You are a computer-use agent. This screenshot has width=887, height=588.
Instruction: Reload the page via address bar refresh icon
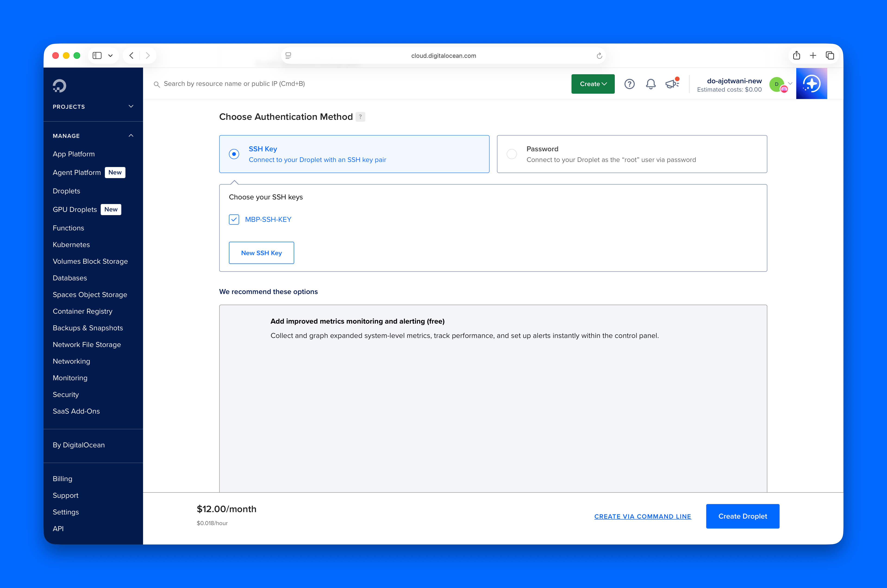point(599,55)
